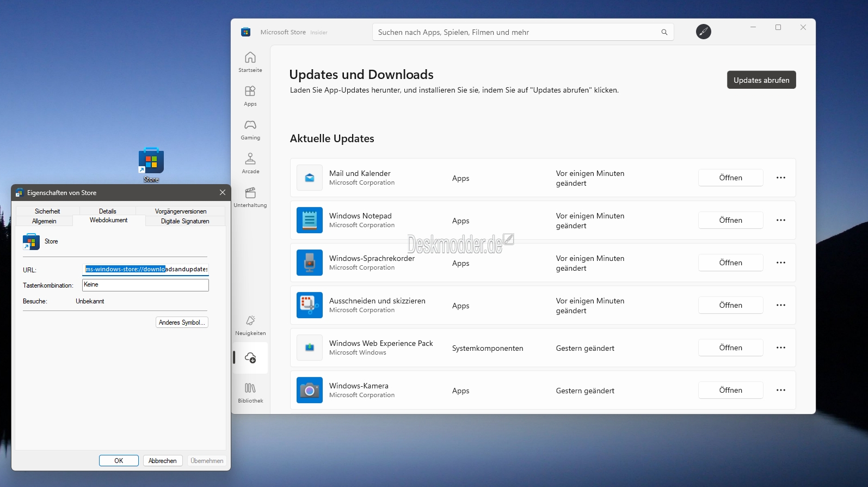Click the Insider label in title bar
Viewport: 868px width, 487px height.
point(319,33)
